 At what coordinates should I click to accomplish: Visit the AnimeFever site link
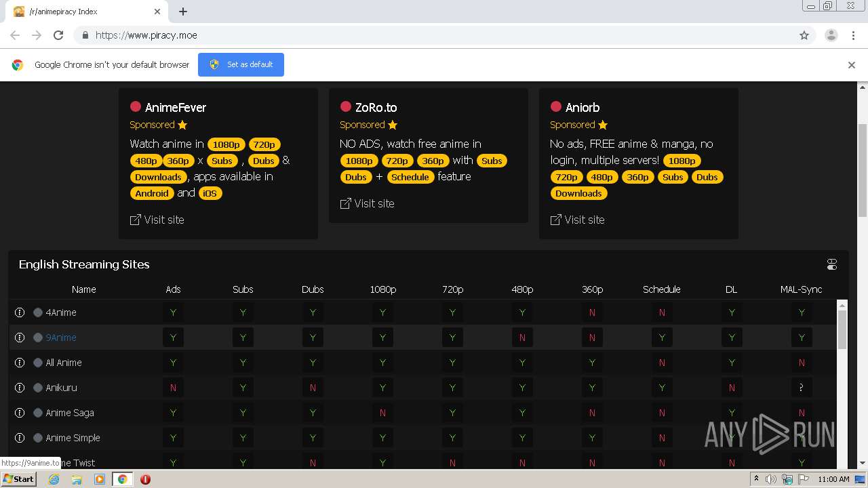point(157,220)
